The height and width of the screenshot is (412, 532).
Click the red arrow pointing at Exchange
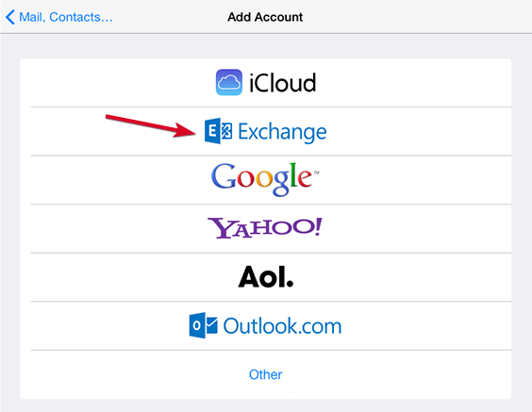tap(151, 126)
